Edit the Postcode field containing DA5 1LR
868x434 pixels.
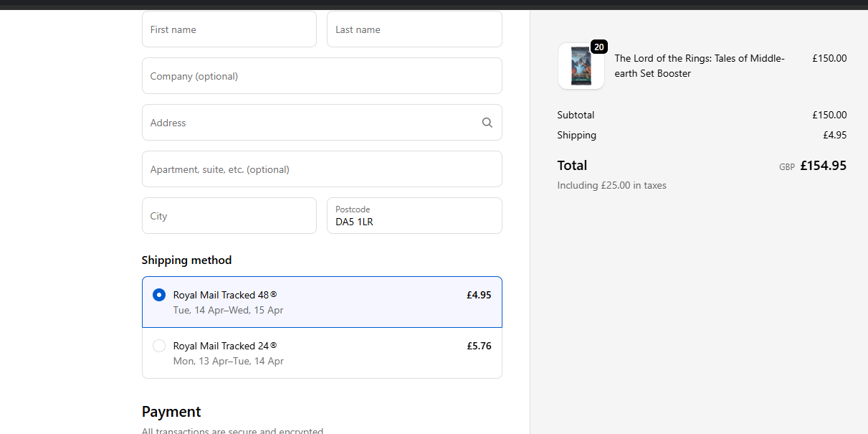coord(414,221)
